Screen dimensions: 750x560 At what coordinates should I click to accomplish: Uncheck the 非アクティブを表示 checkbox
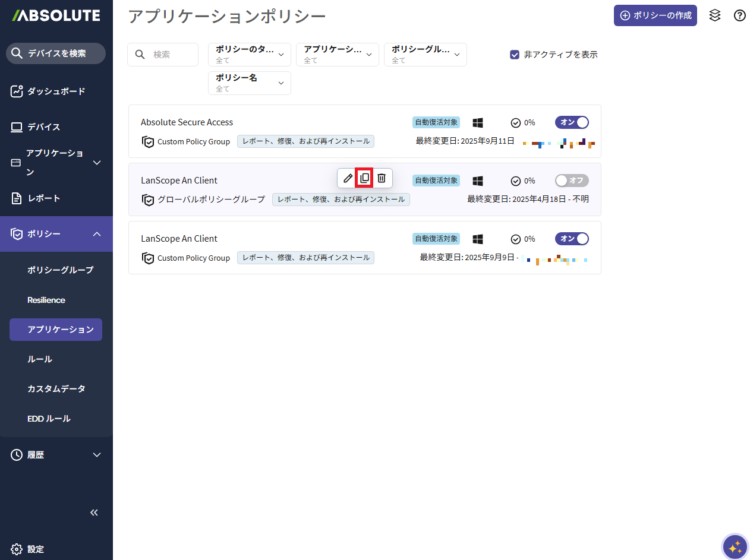point(515,55)
